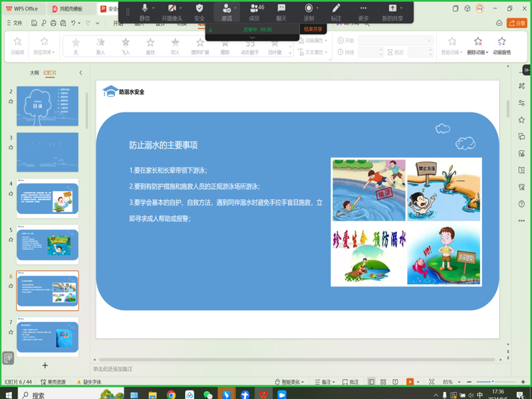This screenshot has height=399, width=532.
Task: Mute the meeting microphone
Action: (x=145, y=11)
